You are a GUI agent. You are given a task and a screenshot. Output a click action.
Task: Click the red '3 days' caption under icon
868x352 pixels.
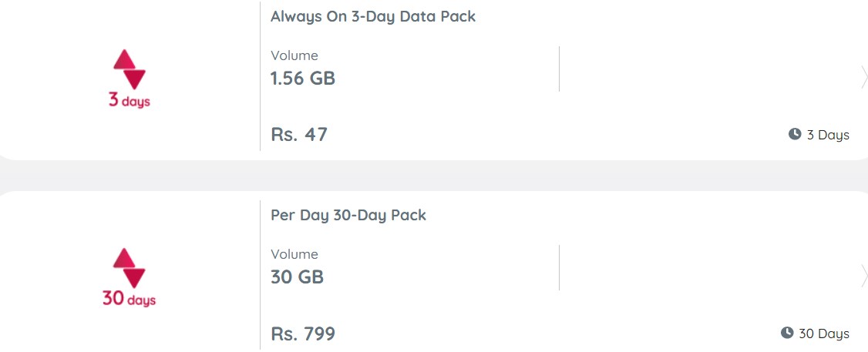pos(129,101)
